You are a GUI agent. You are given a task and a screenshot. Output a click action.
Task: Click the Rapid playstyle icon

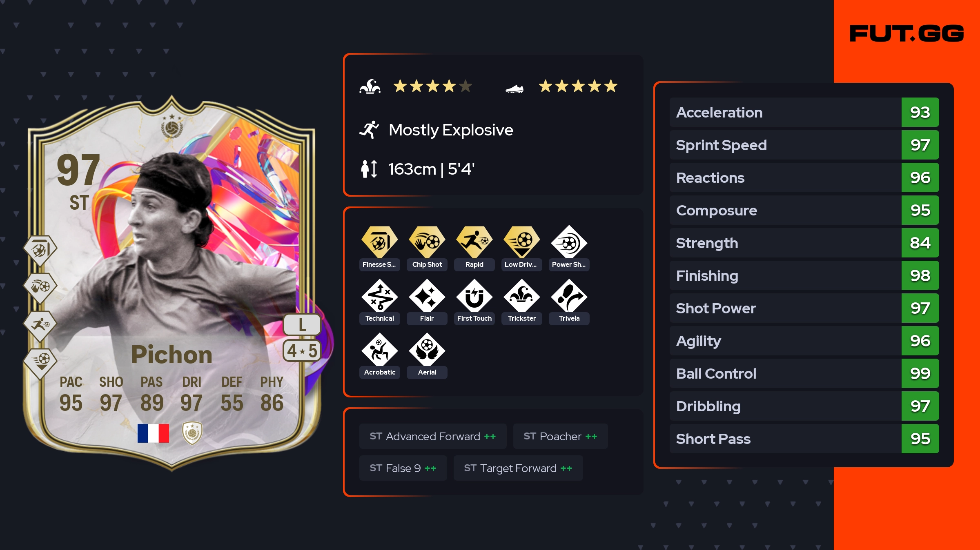coord(474,242)
